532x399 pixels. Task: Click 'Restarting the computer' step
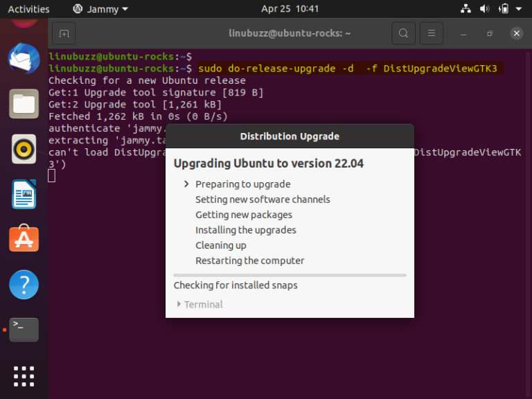coord(249,260)
